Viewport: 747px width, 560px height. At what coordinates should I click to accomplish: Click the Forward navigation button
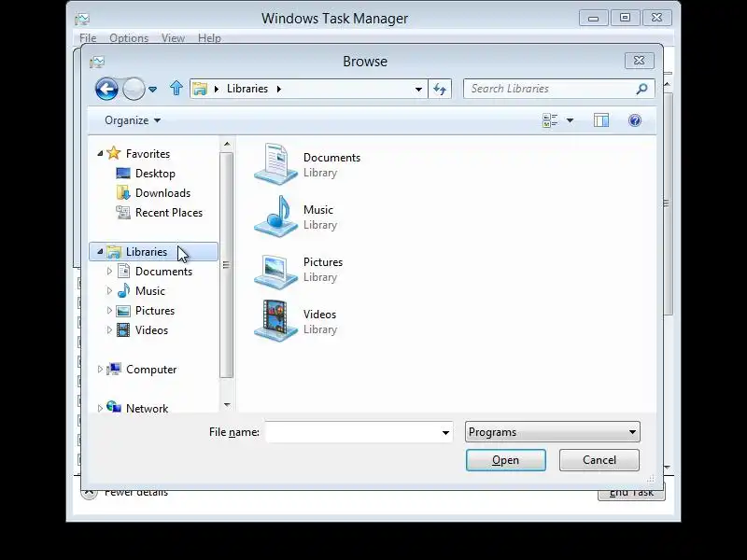click(x=134, y=89)
